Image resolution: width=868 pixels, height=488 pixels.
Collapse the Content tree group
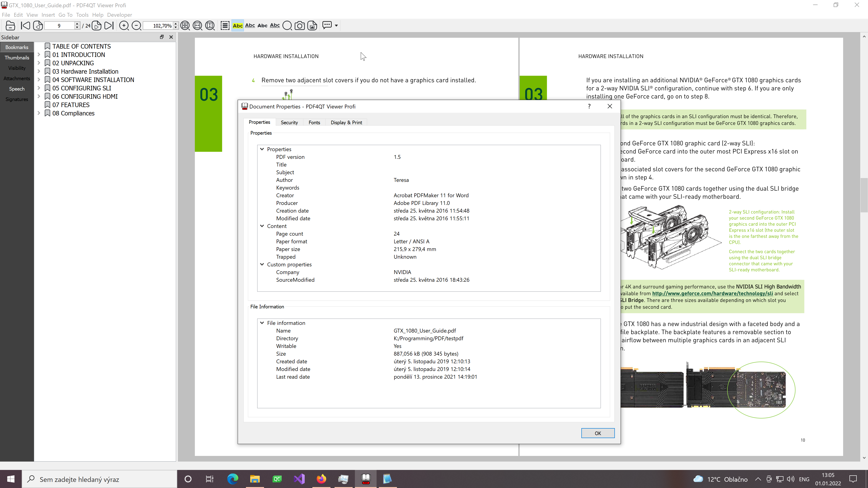pyautogui.click(x=262, y=226)
